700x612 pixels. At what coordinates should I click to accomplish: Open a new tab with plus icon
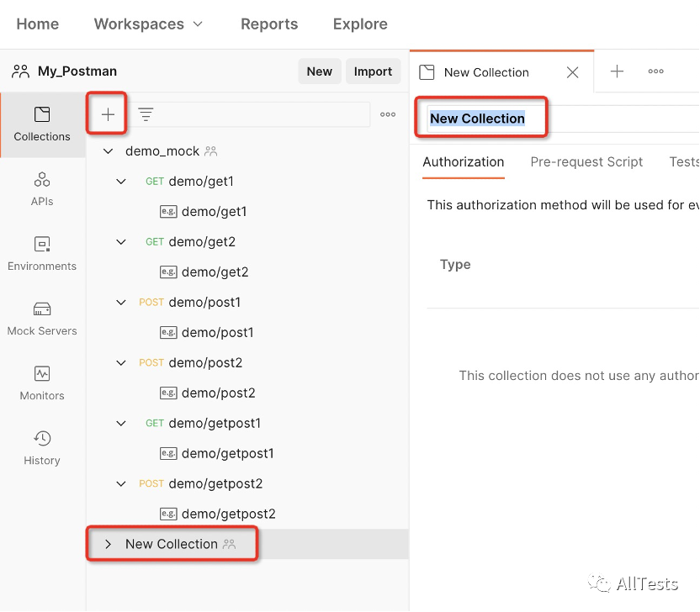click(x=617, y=71)
